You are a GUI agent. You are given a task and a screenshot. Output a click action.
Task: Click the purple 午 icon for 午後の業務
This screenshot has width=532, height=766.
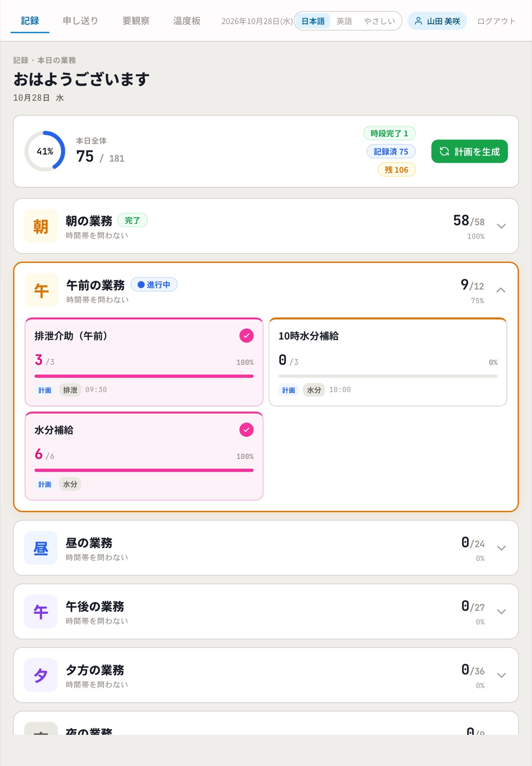pyautogui.click(x=41, y=612)
